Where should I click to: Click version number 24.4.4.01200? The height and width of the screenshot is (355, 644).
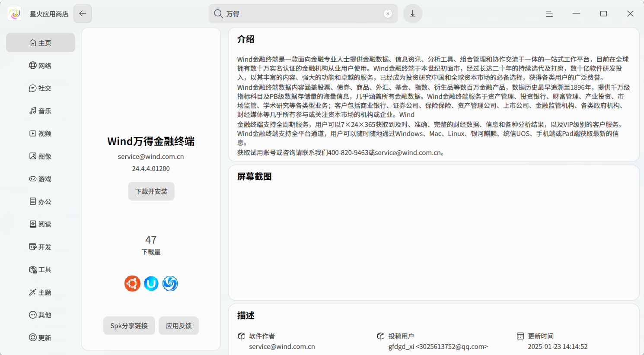point(151,168)
